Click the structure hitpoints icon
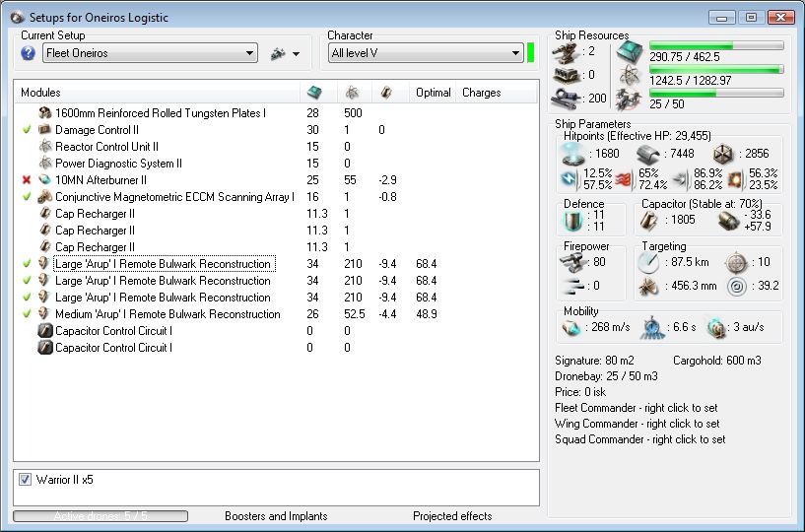Image resolution: width=805 pixels, height=532 pixels. click(x=723, y=154)
